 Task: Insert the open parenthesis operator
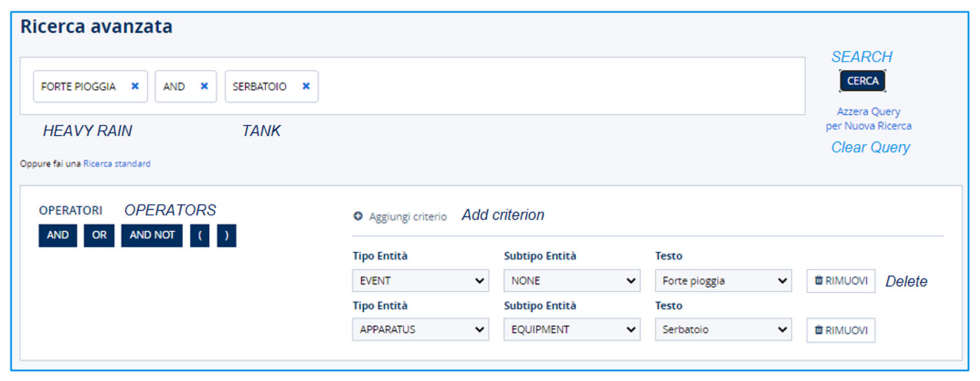coord(200,235)
